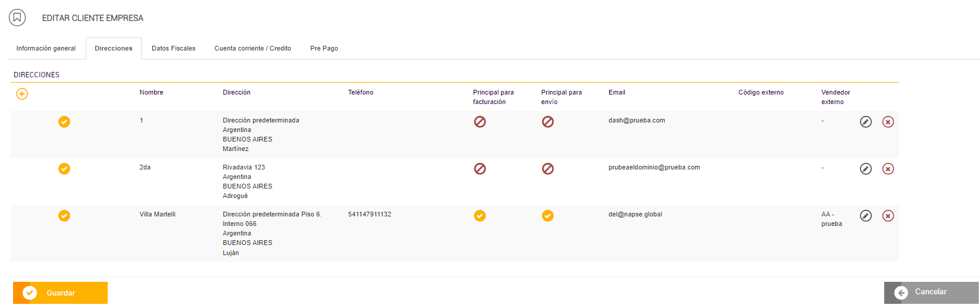Toggle shipping principal check for Villa Martelli
The height and width of the screenshot is (308, 980).
(548, 216)
